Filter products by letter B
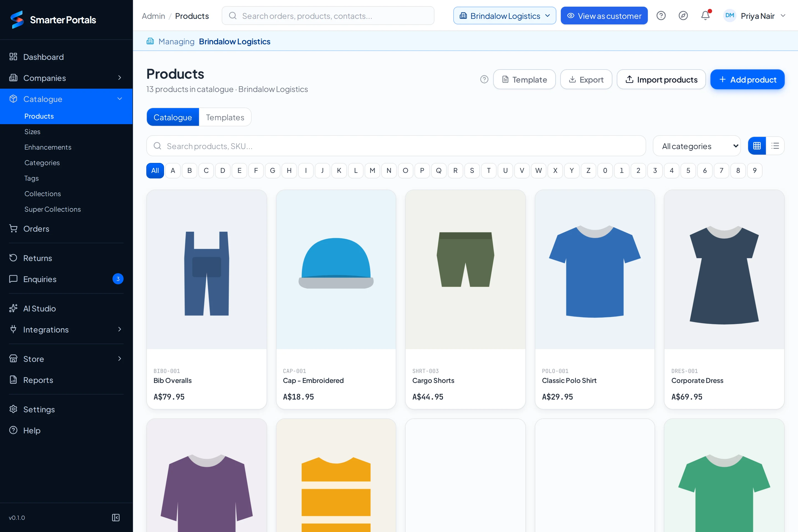This screenshot has width=798, height=532. (x=189, y=170)
